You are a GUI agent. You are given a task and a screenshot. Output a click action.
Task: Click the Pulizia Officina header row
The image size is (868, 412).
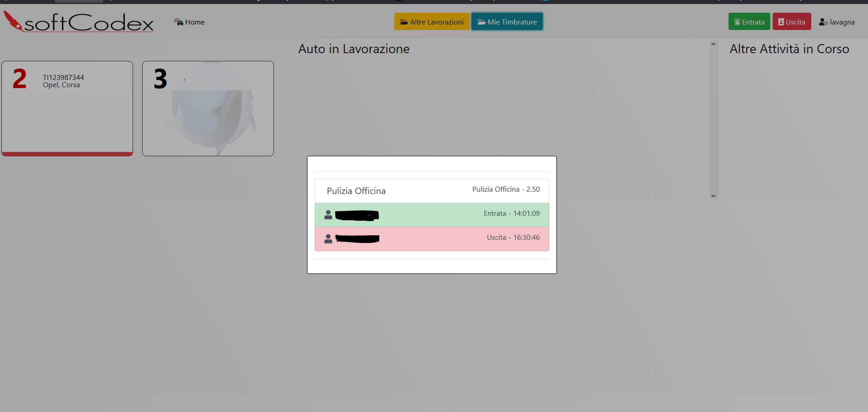(x=432, y=191)
